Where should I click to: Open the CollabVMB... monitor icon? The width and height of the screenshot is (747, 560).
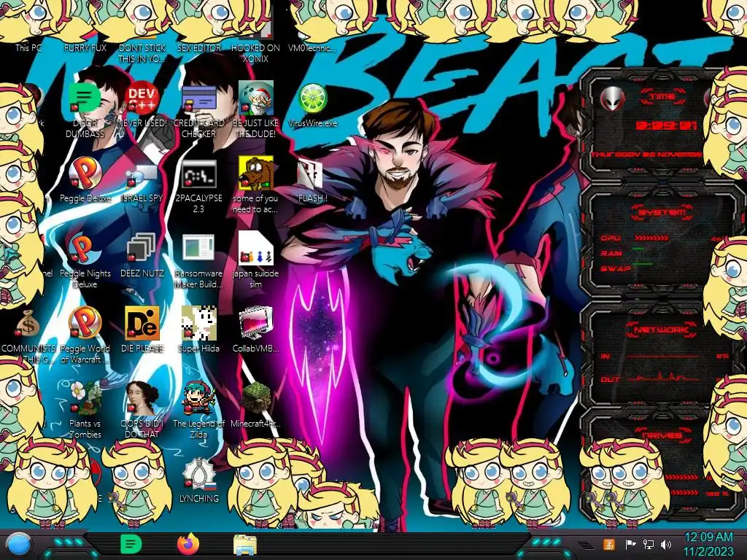(255, 324)
